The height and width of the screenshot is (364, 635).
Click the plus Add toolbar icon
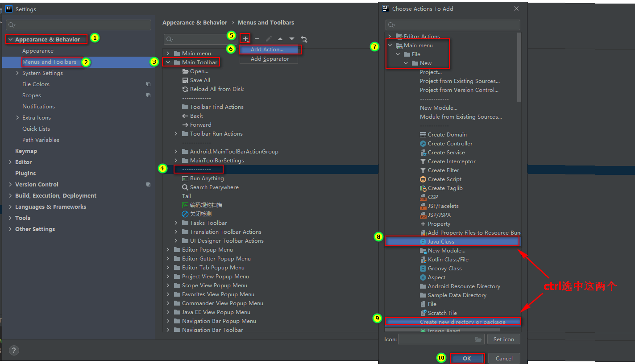[245, 39]
